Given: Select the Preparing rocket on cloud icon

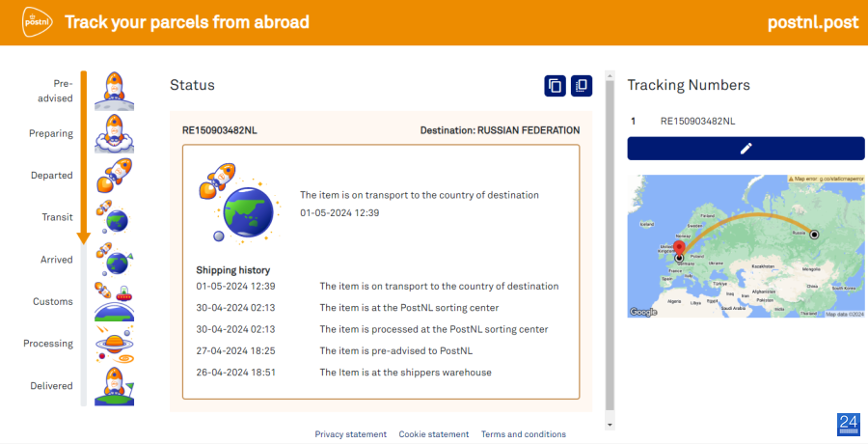Looking at the screenshot, I should coord(114,133).
